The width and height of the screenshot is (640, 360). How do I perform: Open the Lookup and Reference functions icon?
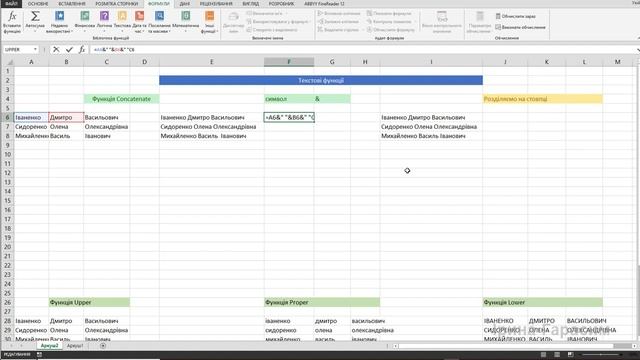coord(159,16)
